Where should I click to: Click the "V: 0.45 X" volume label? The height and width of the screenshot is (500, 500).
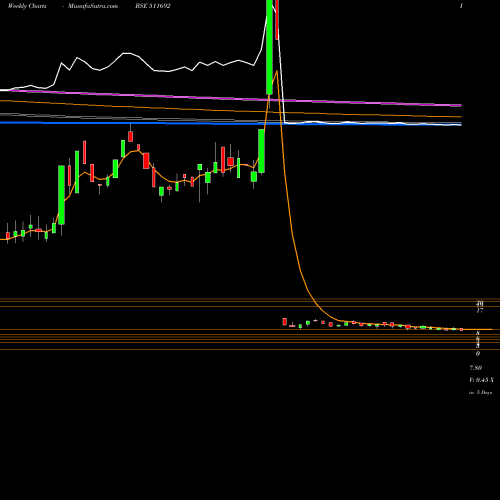pyautogui.click(x=481, y=380)
